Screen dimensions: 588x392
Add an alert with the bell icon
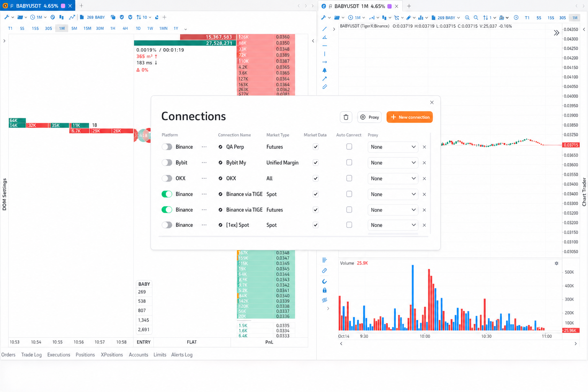click(325, 70)
